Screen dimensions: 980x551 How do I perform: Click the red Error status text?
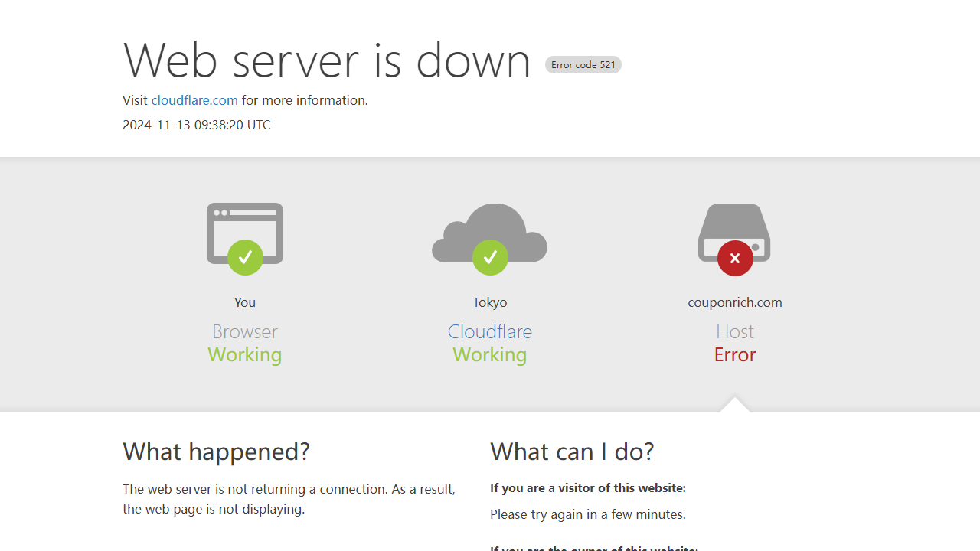[x=735, y=354]
